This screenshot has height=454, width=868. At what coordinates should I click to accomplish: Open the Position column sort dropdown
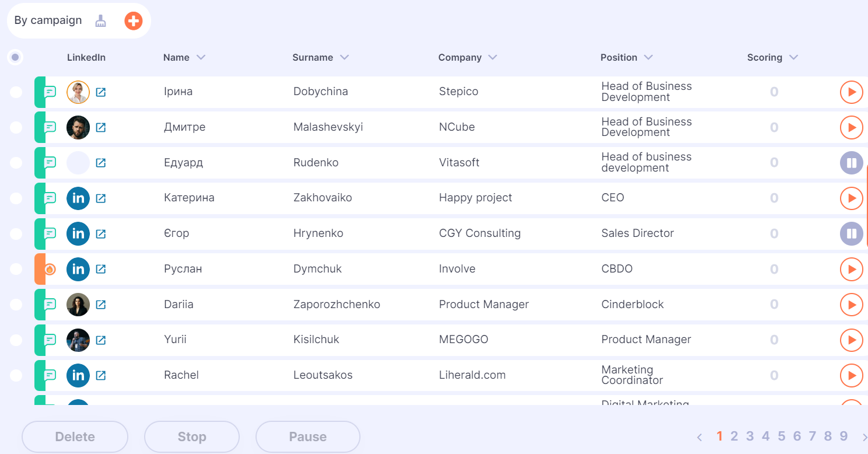click(648, 57)
